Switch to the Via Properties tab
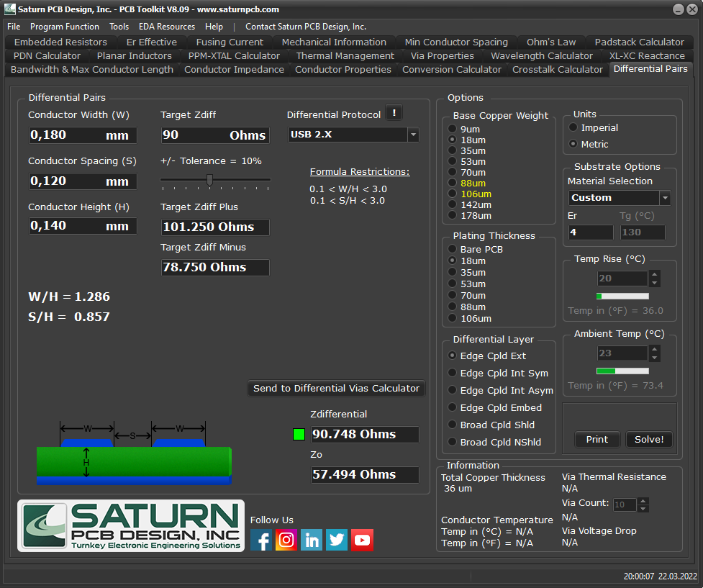The width and height of the screenshot is (703, 588). point(442,55)
